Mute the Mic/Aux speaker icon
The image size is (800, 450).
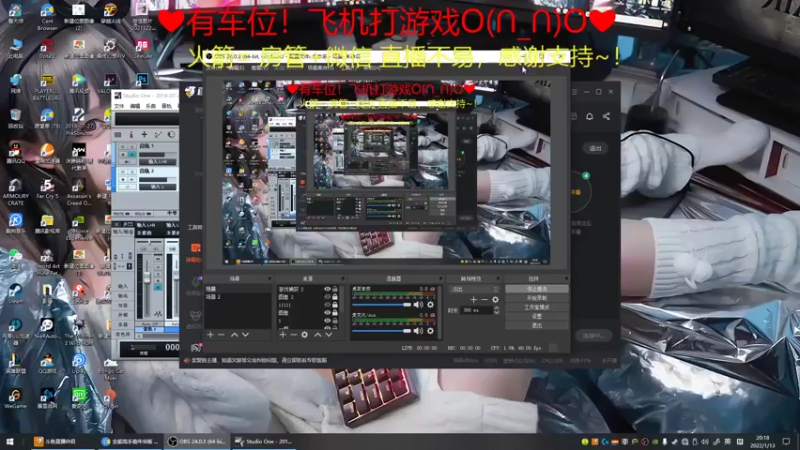pos(418,331)
